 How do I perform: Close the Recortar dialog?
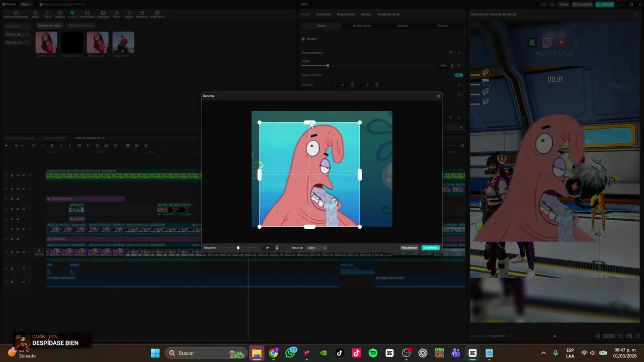click(438, 96)
